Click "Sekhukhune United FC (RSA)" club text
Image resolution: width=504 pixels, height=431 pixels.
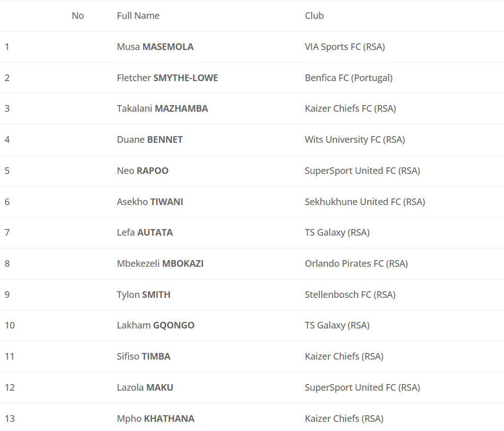click(x=365, y=202)
